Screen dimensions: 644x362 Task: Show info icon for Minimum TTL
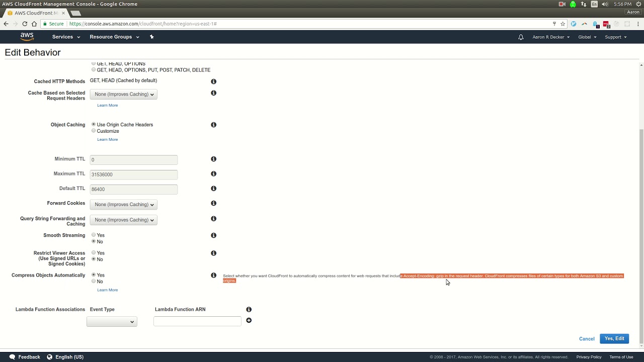coord(213,159)
